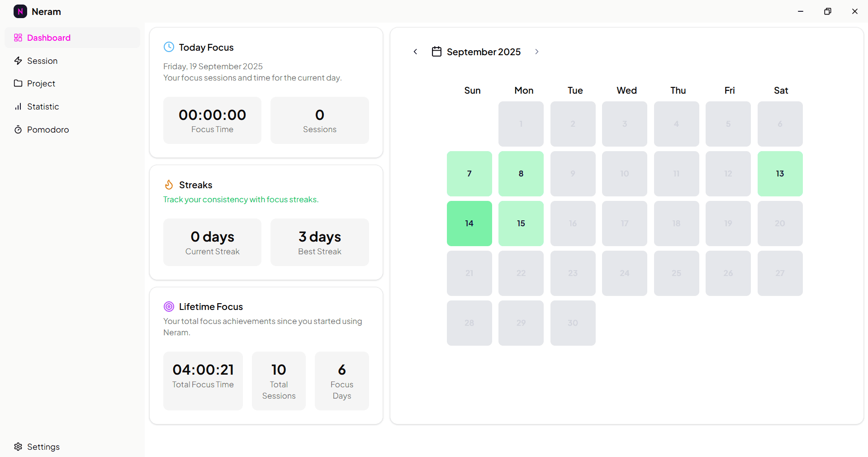The width and height of the screenshot is (868, 457).
Task: Select September 7 on the calendar
Action: [469, 174]
